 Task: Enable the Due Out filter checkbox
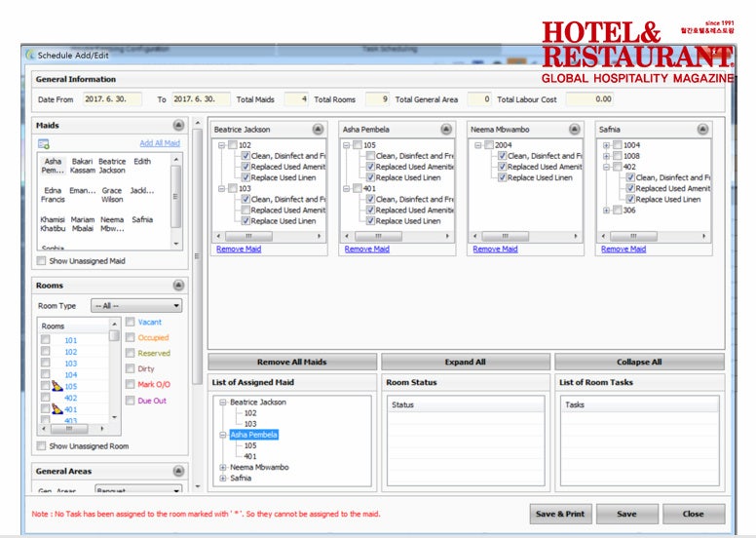click(131, 401)
